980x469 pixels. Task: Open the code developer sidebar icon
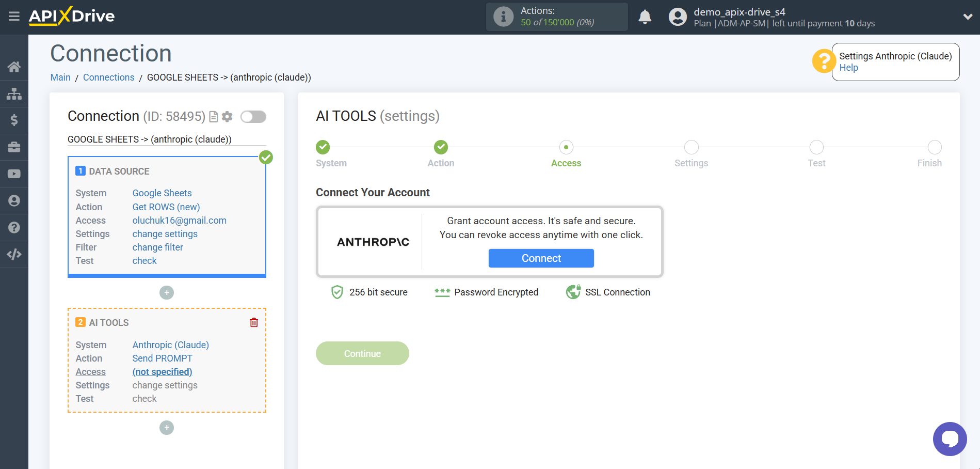[x=14, y=254]
